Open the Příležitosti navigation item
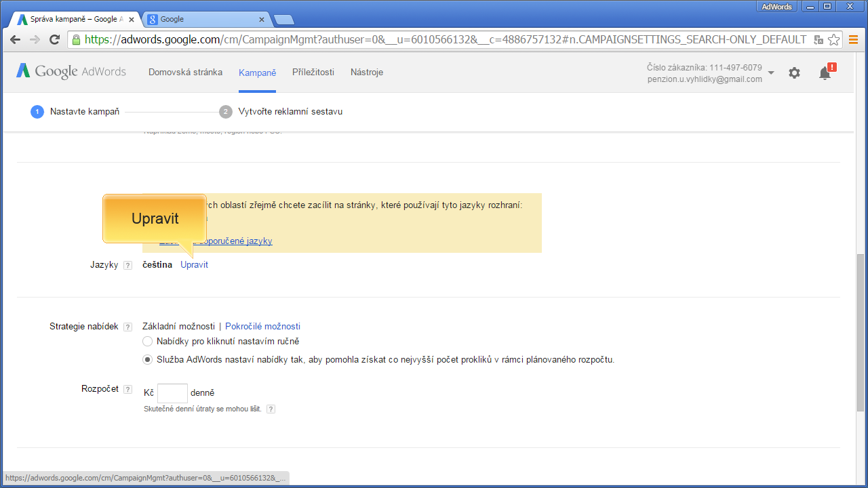This screenshot has height=488, width=868. pyautogui.click(x=313, y=72)
